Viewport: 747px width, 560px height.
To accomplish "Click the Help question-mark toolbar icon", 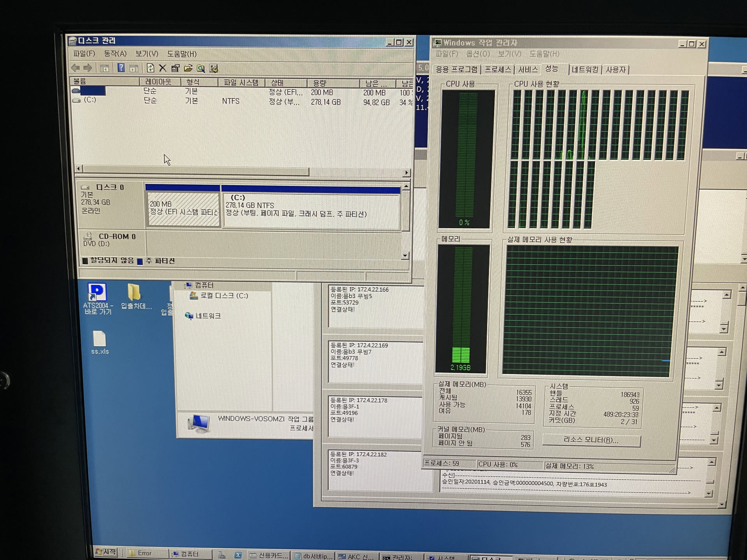I will tap(121, 68).
